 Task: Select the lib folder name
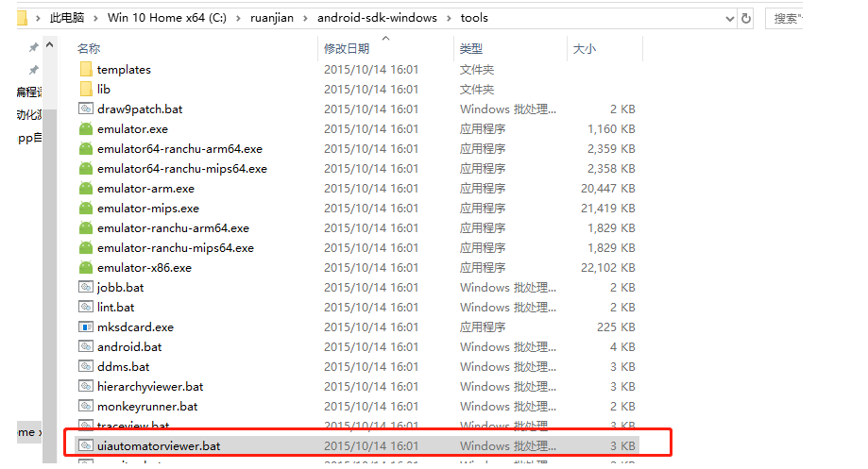tap(104, 89)
